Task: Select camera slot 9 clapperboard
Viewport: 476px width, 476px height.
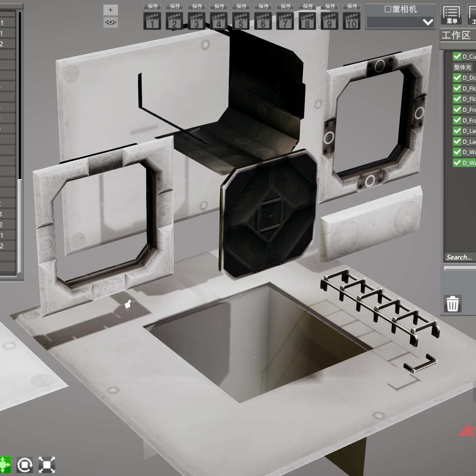Action: tap(329, 21)
